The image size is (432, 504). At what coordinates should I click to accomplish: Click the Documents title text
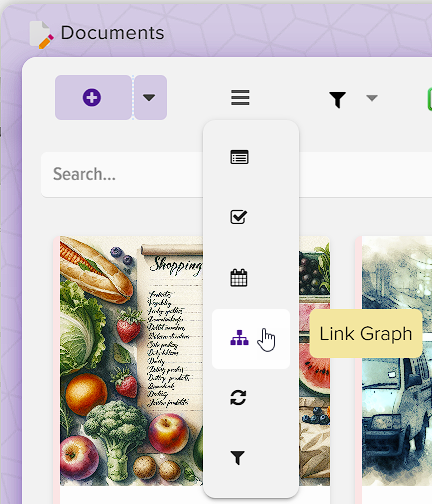click(112, 33)
